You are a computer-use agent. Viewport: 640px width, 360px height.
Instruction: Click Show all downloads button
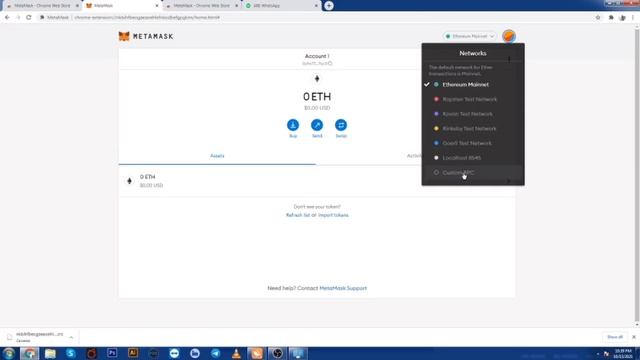tap(615, 337)
